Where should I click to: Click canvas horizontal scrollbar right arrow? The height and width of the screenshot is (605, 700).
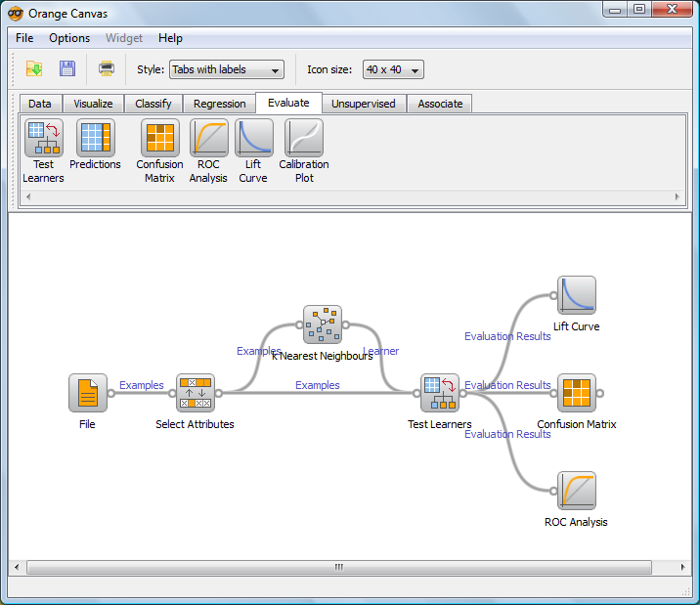(x=682, y=567)
